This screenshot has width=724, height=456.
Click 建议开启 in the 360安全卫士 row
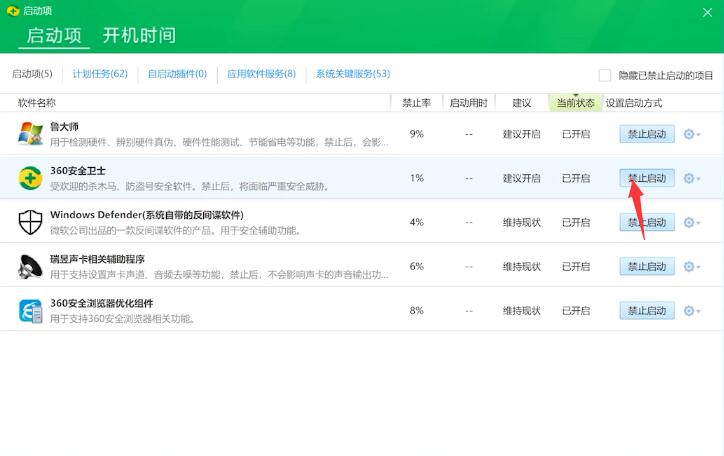click(522, 179)
